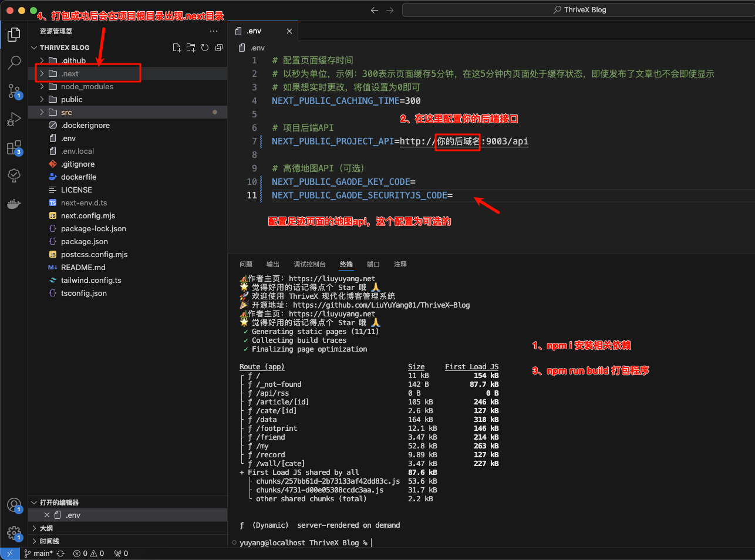Switch to the 终端 panel tab
The width and height of the screenshot is (755, 560).
346,264
